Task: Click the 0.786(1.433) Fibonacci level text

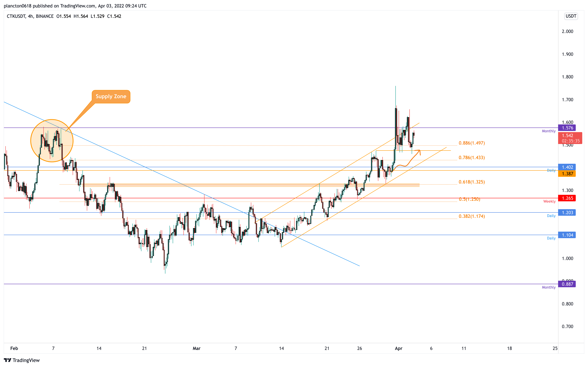Action: [x=471, y=158]
